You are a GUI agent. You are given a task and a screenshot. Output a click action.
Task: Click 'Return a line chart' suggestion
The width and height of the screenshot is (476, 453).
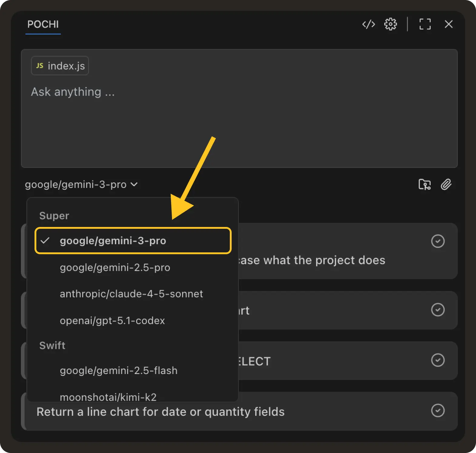pyautogui.click(x=160, y=412)
